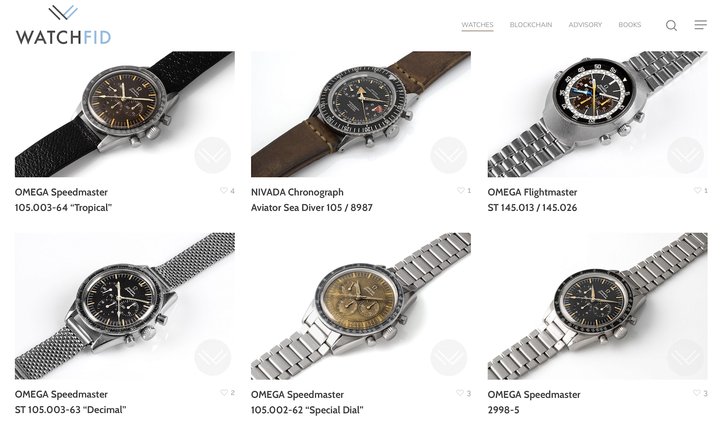View the gold-dial Speedmaster Special Dial photo
Screen dimensions: 720x423
[x=360, y=306]
